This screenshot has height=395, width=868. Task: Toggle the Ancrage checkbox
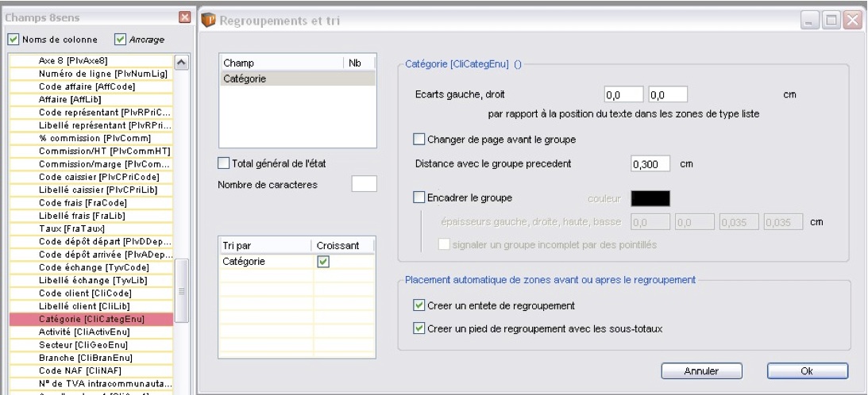[x=120, y=40]
